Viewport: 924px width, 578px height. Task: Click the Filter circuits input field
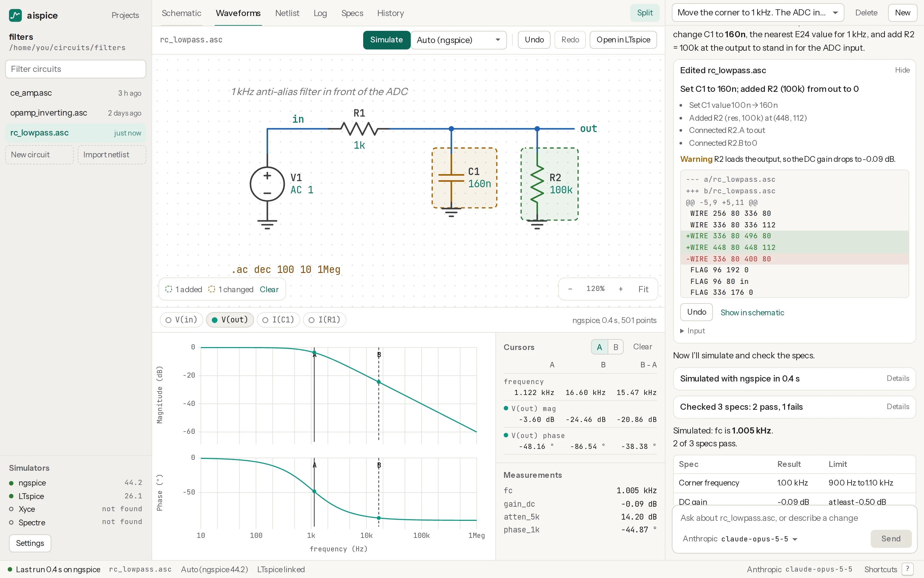[76, 69]
